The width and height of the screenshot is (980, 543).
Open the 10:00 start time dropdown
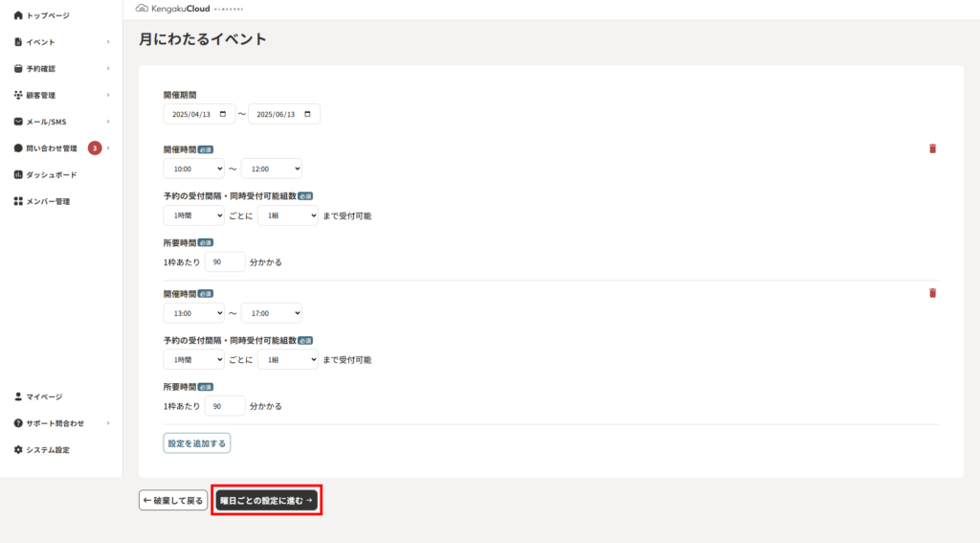[193, 169]
